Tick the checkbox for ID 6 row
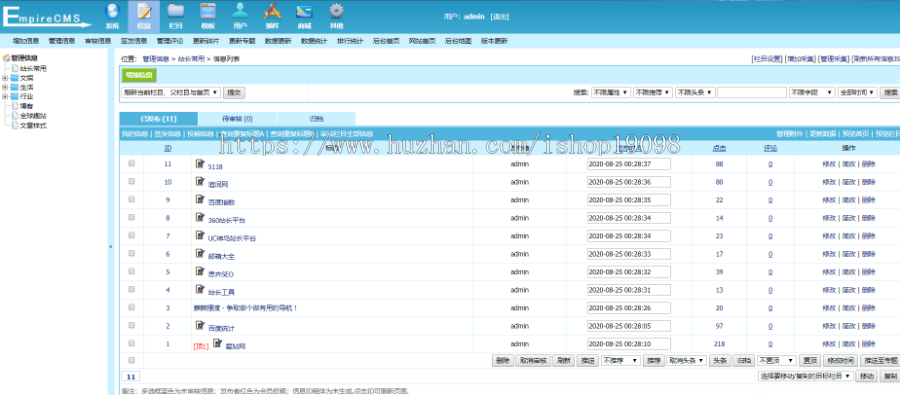 (131, 253)
